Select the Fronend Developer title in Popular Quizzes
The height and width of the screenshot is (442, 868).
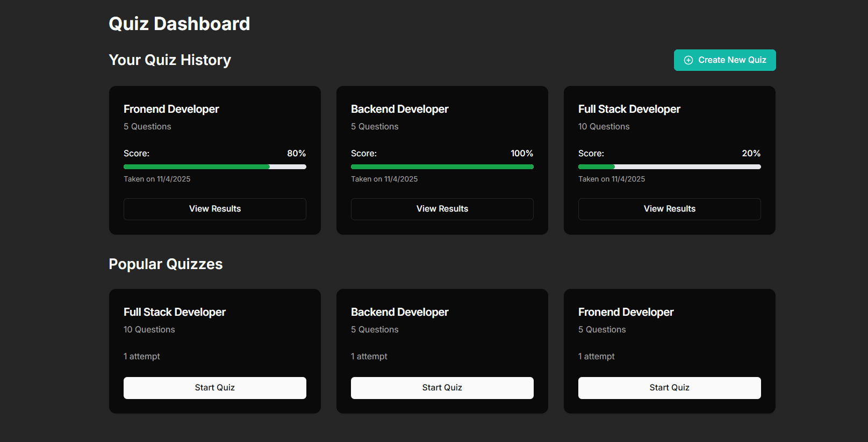click(x=626, y=312)
